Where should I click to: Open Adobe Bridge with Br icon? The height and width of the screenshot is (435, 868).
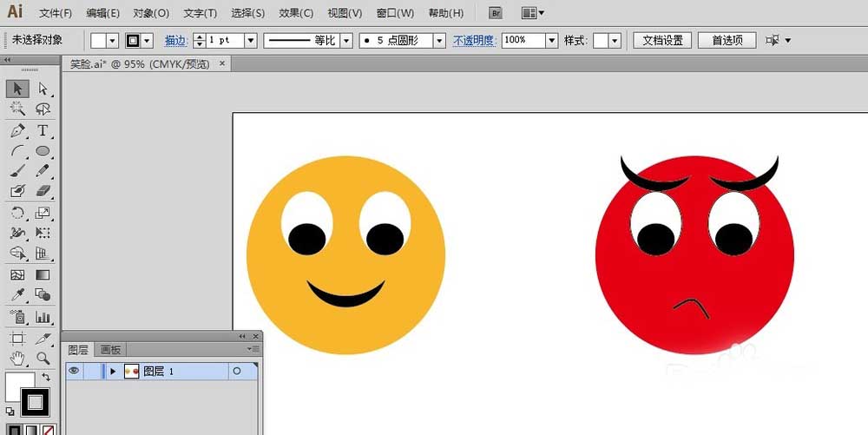[x=496, y=13]
